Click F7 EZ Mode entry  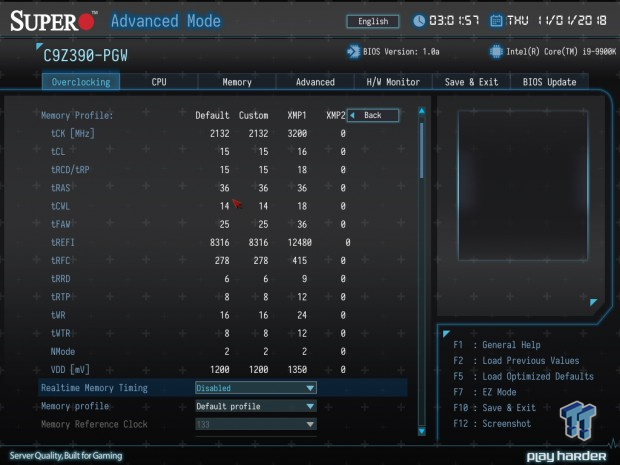pyautogui.click(x=485, y=392)
